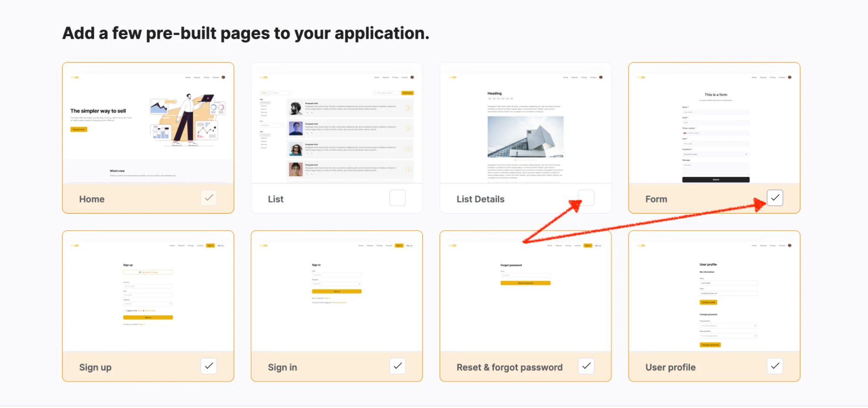The height and width of the screenshot is (408, 868).
Task: Click the 'Form' card label
Action: 656,199
